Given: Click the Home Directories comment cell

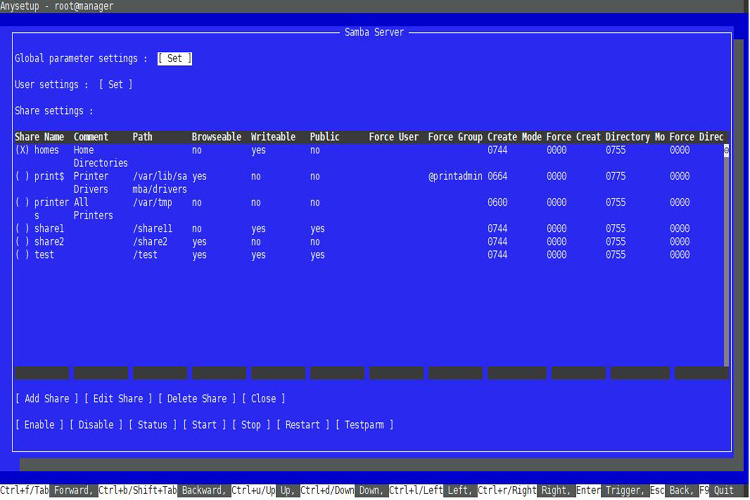Looking at the screenshot, I should 100,156.
